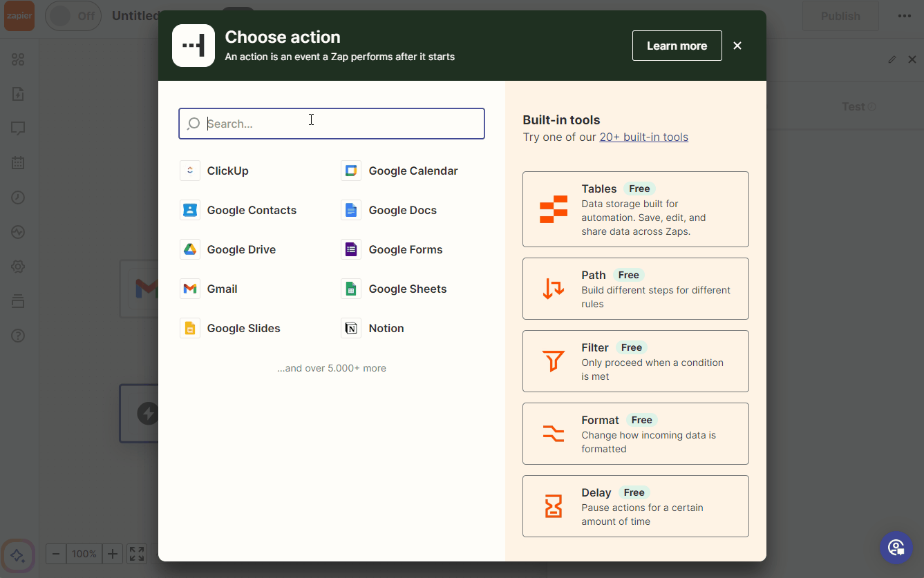Open the history clock sidebar icon
The width and height of the screenshot is (924, 578).
[x=18, y=198]
